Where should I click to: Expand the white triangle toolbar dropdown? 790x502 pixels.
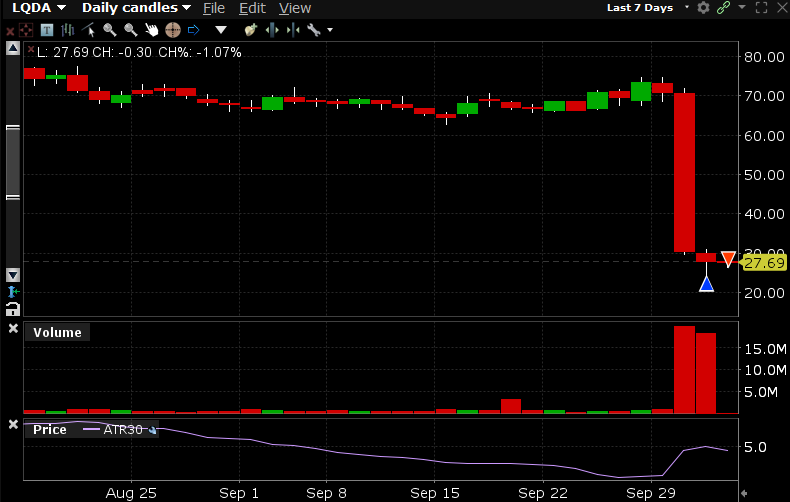[x=221, y=30]
